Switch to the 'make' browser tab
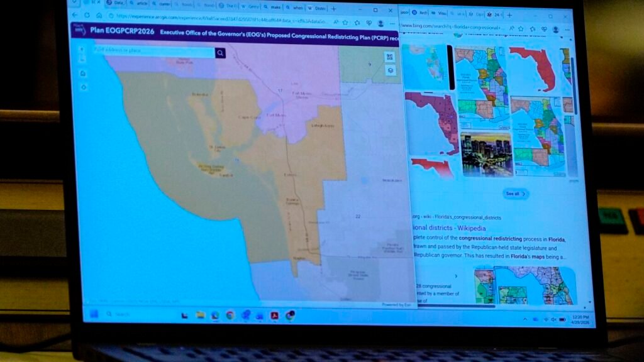The width and height of the screenshot is (644, 362). click(270, 8)
